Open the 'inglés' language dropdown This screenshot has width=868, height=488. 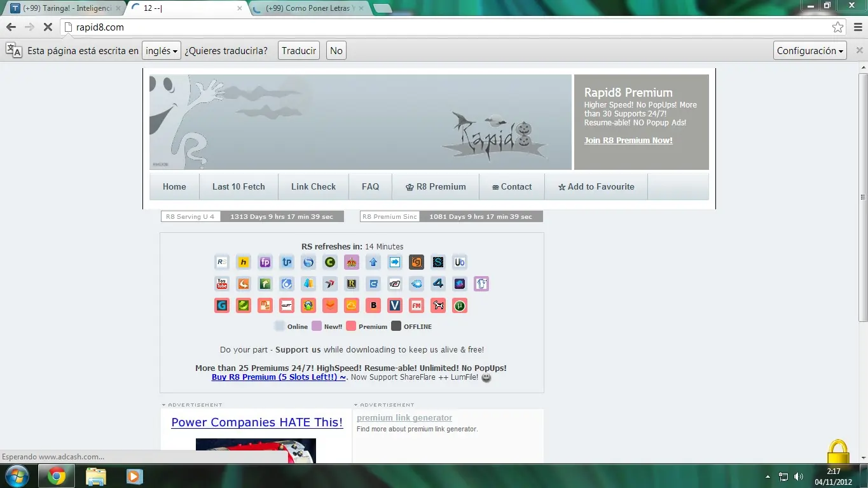coord(162,51)
